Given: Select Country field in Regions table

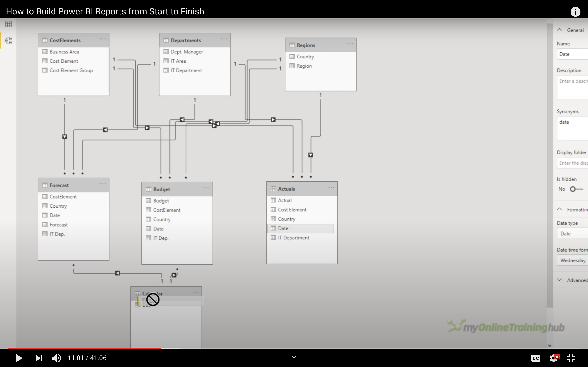Looking at the screenshot, I should [305, 57].
